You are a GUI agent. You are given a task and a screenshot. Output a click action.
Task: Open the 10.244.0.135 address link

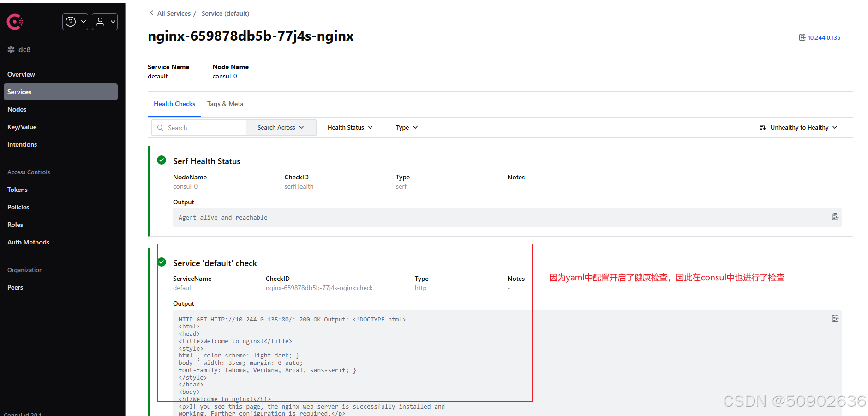[x=823, y=37]
